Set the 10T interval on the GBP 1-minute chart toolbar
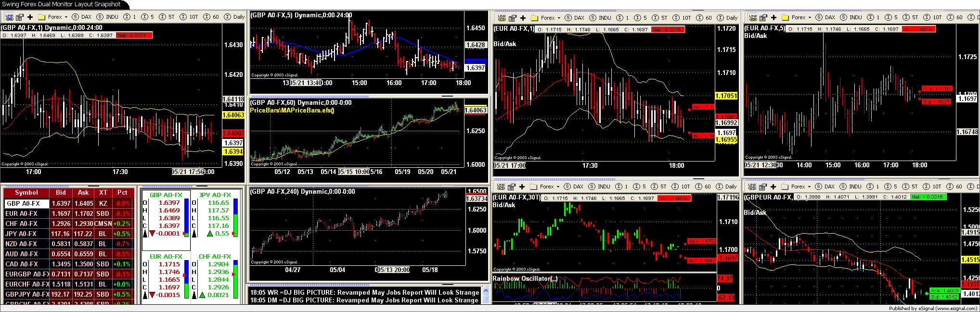This screenshot has width=980, height=312. point(189,17)
